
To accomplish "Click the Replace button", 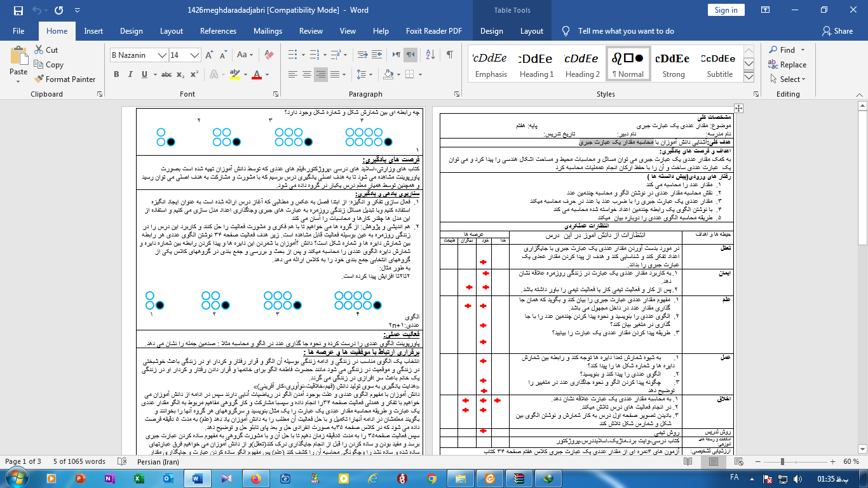I will point(787,65).
